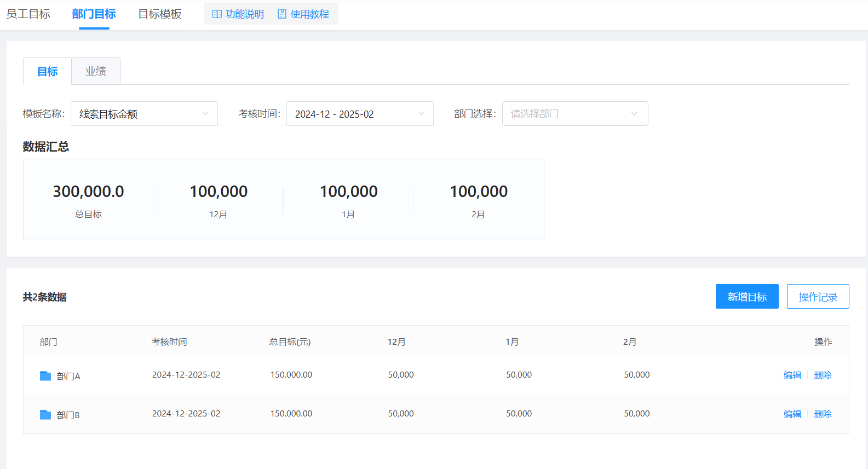Open the 2024-12 - 2025-02 date range selector
This screenshot has width=868, height=469.
pyautogui.click(x=360, y=114)
